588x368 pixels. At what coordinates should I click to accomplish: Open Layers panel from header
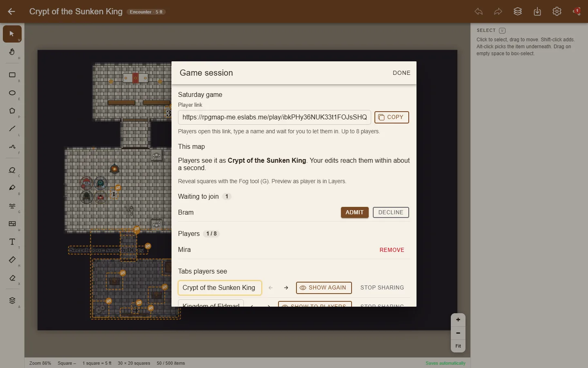click(x=518, y=11)
